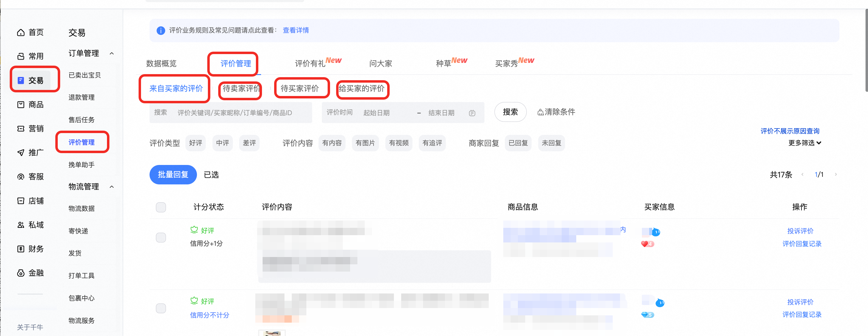Go to next page arrow in pagination
Screen dimensions: 868x336
pos(836,174)
